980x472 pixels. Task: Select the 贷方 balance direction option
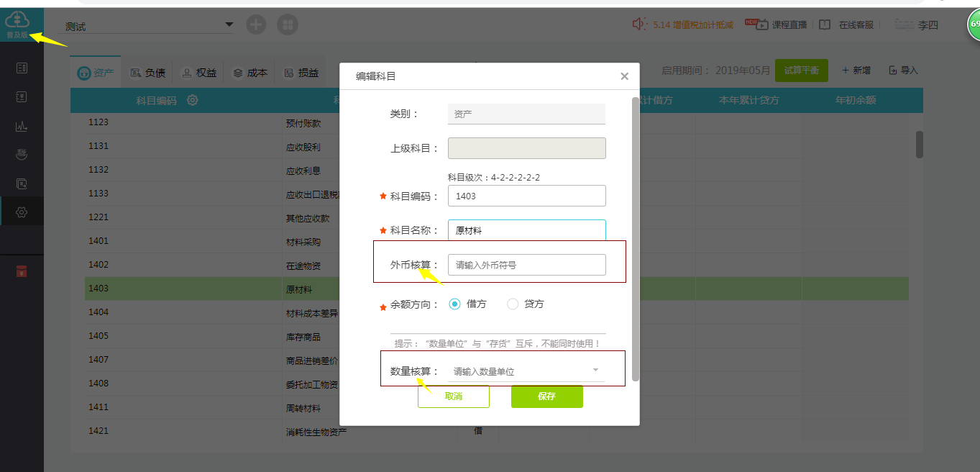coord(513,304)
